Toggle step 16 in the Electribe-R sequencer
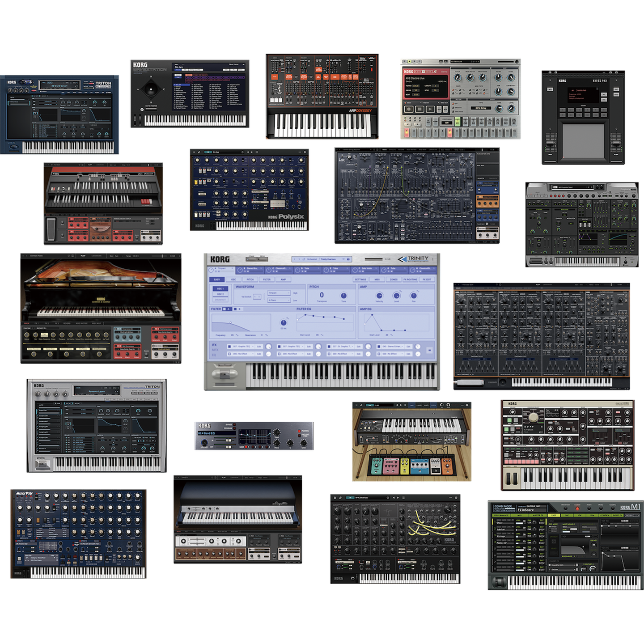The height and width of the screenshot is (644, 644). pos(513,132)
